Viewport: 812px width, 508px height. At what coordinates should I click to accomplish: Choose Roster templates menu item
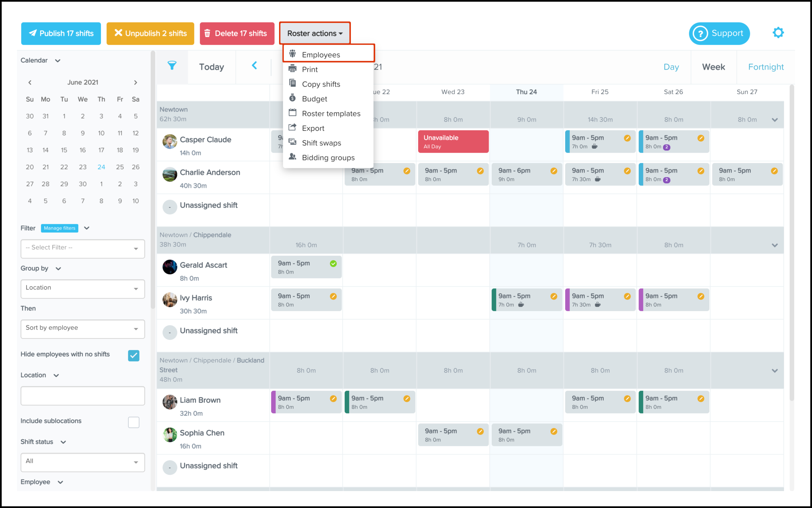(331, 114)
